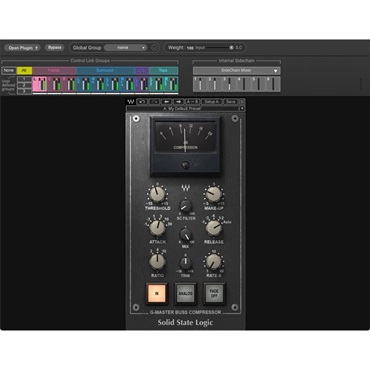Click the Bypass button

coord(55,48)
